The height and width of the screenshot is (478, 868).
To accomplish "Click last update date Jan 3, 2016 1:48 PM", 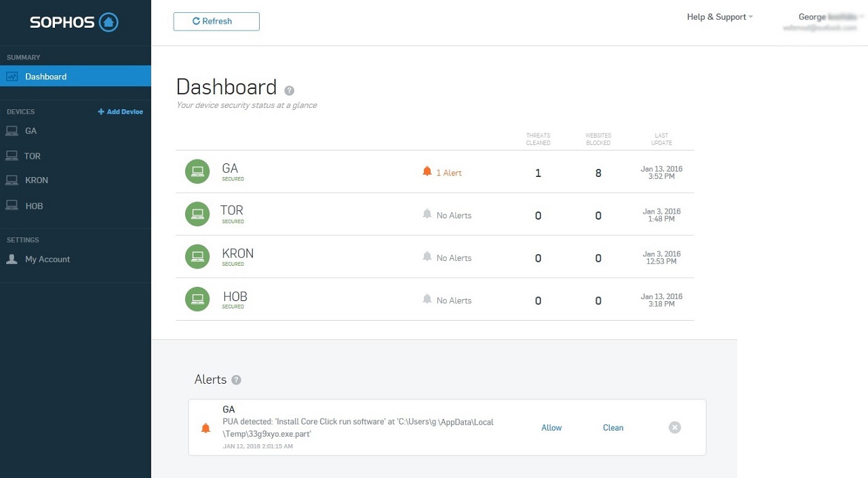I will [661, 215].
